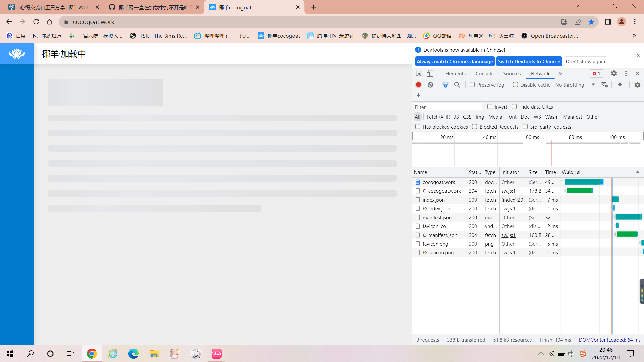Open DevTools settings gear
Image resolution: width=644 pixels, height=362 pixels.
click(614, 73)
